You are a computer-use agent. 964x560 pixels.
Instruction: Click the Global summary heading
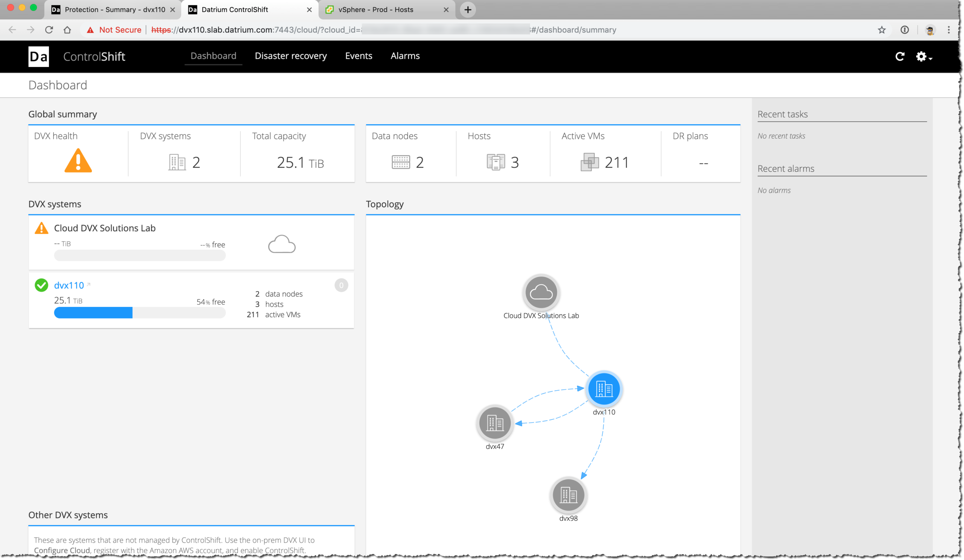[63, 114]
